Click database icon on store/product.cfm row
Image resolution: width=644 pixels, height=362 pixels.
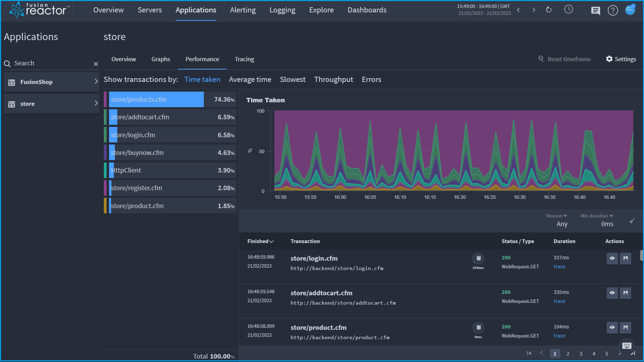click(x=478, y=327)
